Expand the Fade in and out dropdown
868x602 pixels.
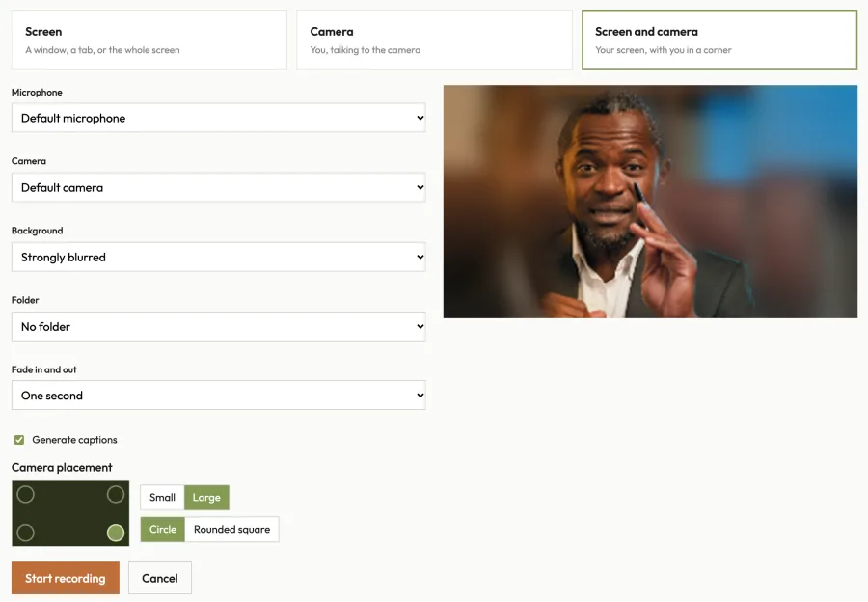point(219,396)
